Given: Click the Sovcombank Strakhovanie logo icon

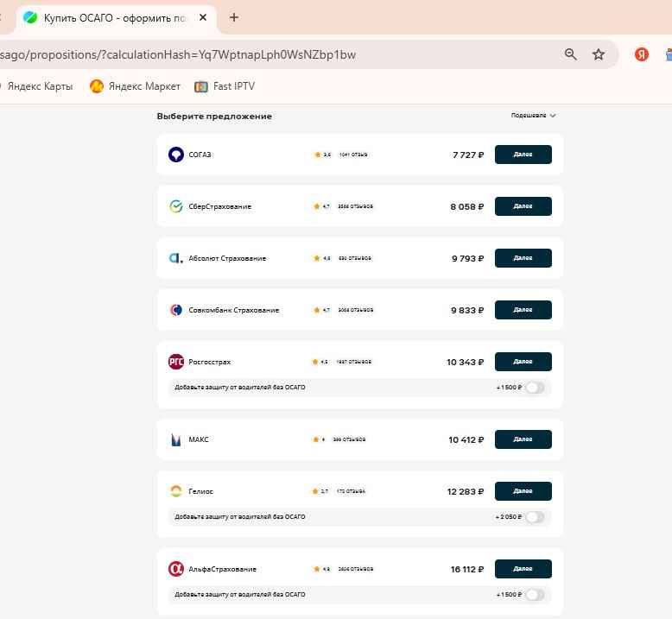Looking at the screenshot, I should click(175, 310).
